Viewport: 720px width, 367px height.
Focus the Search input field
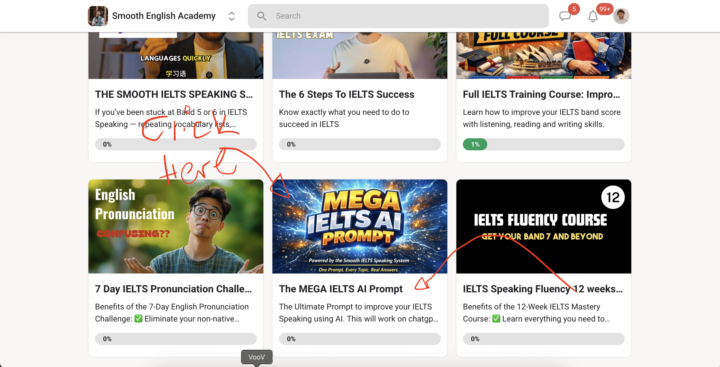click(398, 16)
